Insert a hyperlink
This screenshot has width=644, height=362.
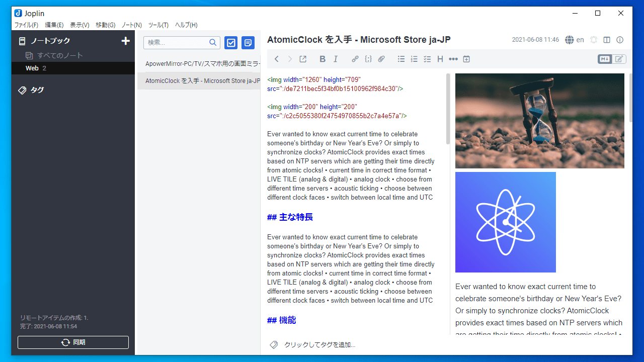355,59
